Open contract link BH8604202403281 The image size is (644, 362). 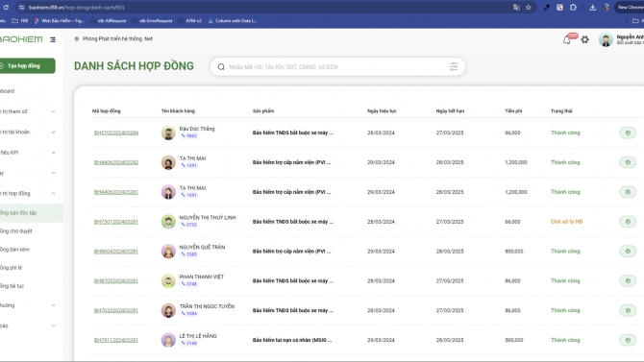(x=115, y=252)
